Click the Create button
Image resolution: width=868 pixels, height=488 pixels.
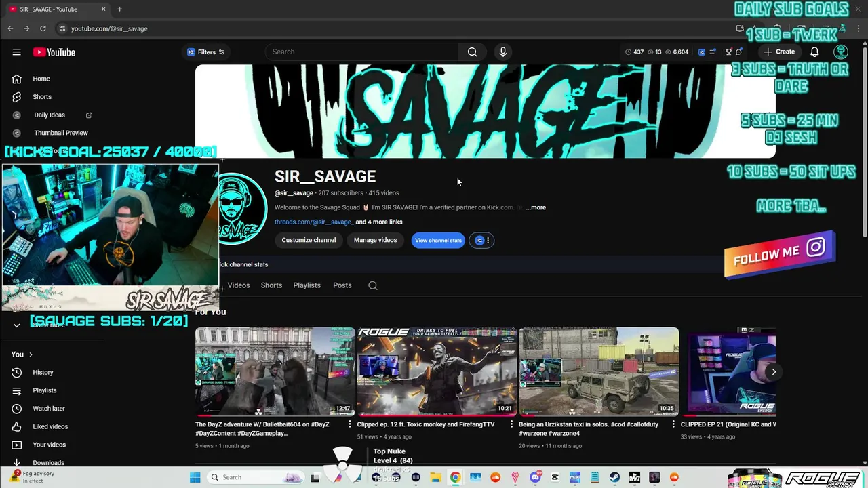(778, 52)
